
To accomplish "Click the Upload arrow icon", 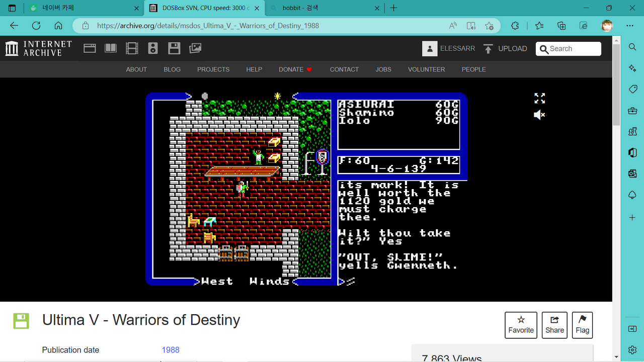I will pyautogui.click(x=488, y=48).
